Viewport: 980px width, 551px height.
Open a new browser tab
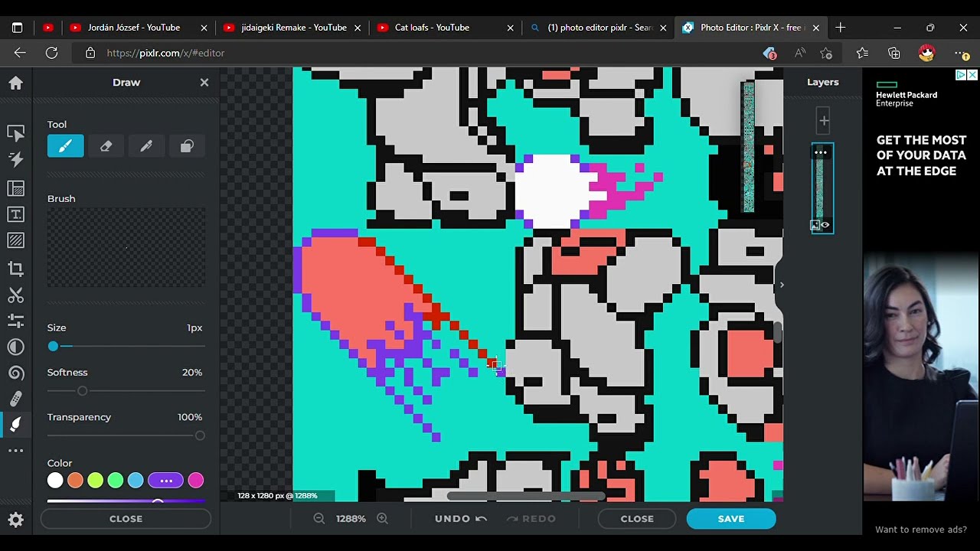click(x=840, y=28)
